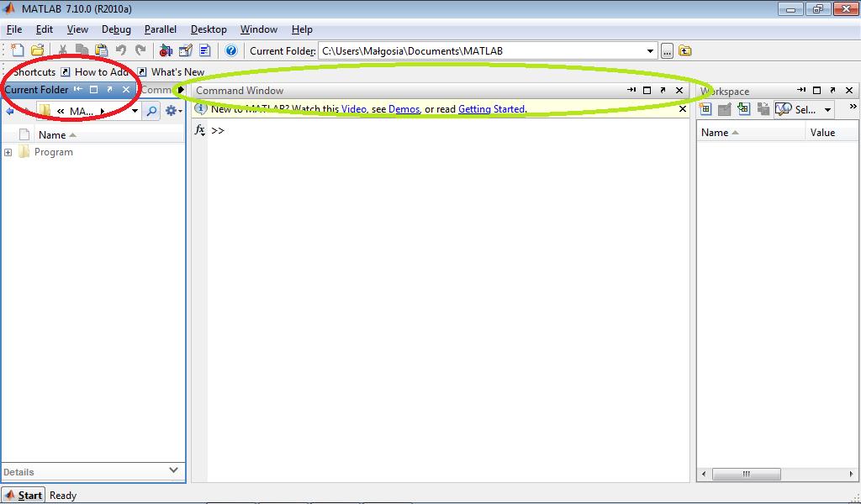Click the Open file folder icon

37,50
